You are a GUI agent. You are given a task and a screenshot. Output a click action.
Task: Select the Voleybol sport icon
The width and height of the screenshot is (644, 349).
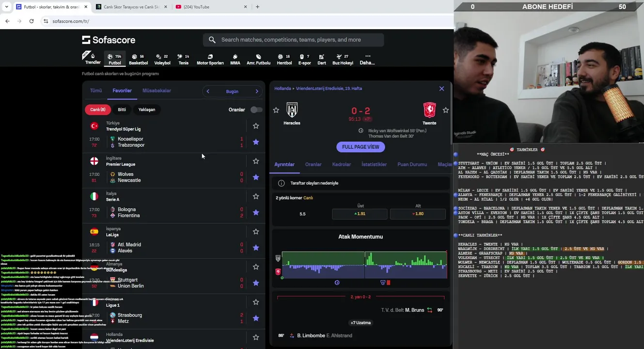point(162,59)
